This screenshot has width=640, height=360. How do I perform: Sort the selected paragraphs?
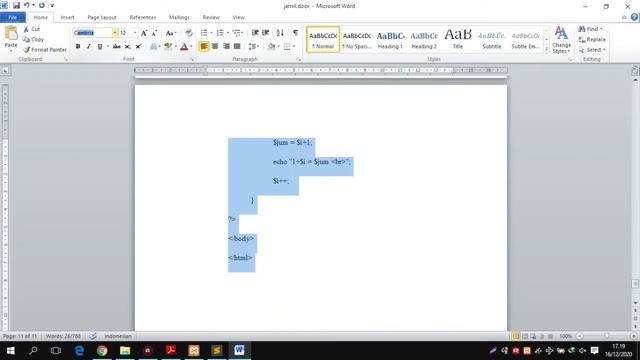coord(280,33)
